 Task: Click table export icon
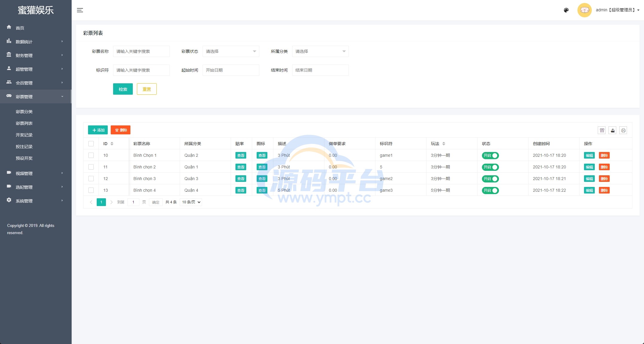coord(612,130)
